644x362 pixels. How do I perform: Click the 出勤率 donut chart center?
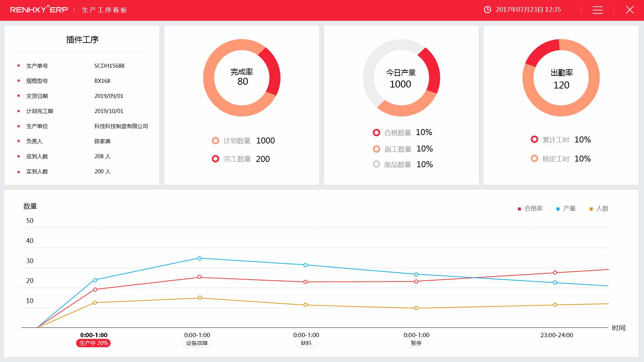(x=561, y=77)
